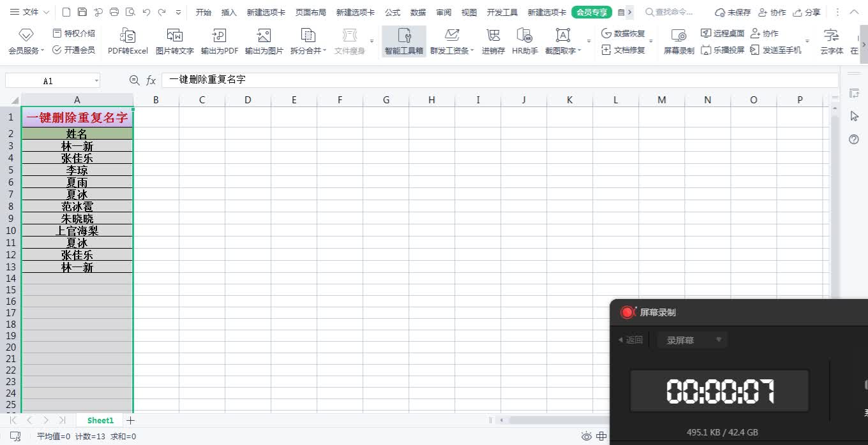The height and width of the screenshot is (445, 868).
Task: Switch to 开发工具 tab
Action: click(502, 12)
